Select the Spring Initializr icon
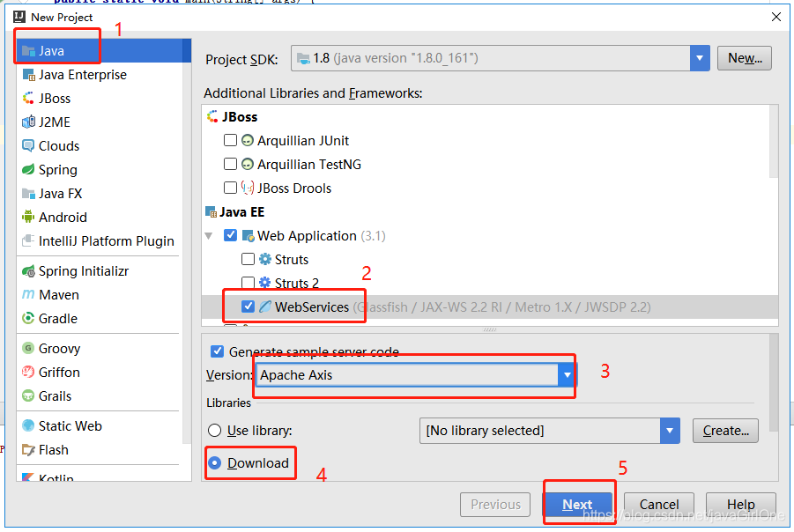 [29, 271]
